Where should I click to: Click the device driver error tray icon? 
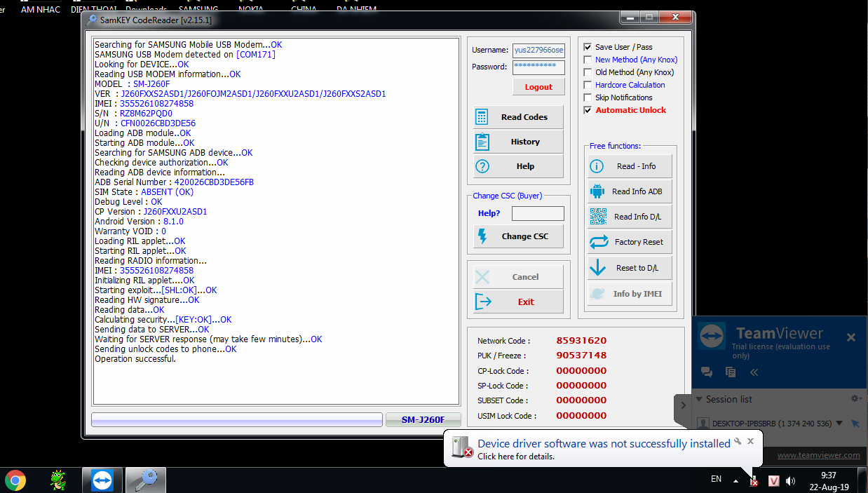tap(754, 481)
